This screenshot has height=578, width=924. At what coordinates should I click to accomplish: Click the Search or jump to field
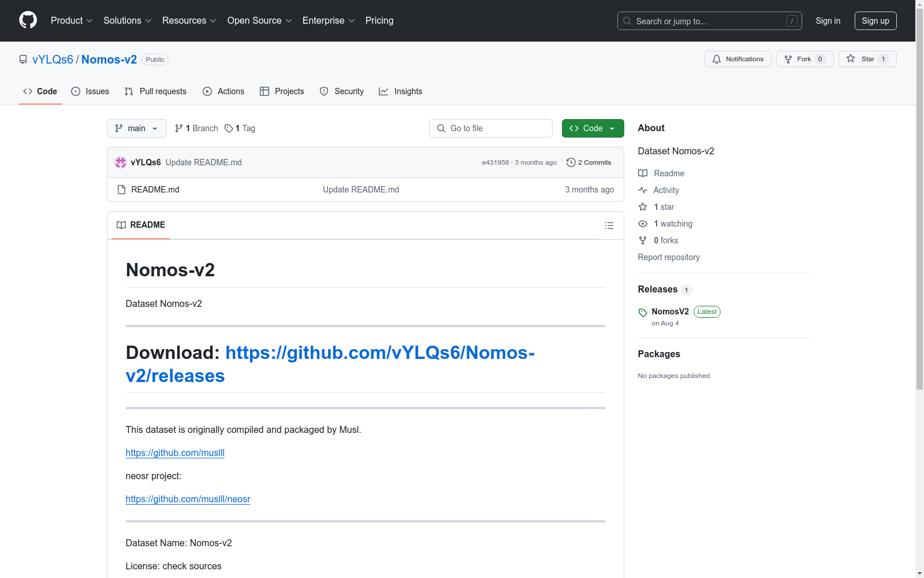point(710,21)
